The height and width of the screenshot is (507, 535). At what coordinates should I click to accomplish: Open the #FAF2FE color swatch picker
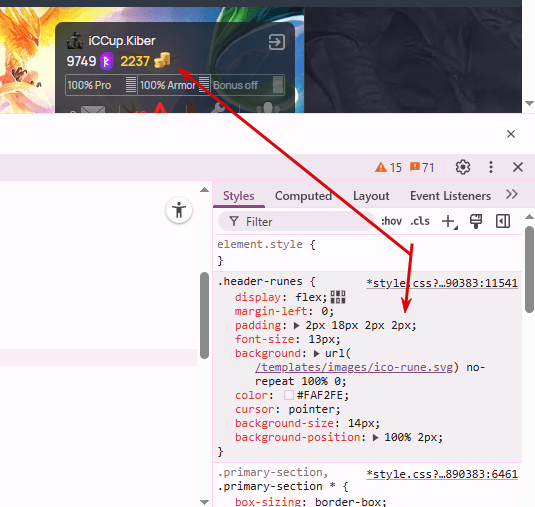point(289,395)
